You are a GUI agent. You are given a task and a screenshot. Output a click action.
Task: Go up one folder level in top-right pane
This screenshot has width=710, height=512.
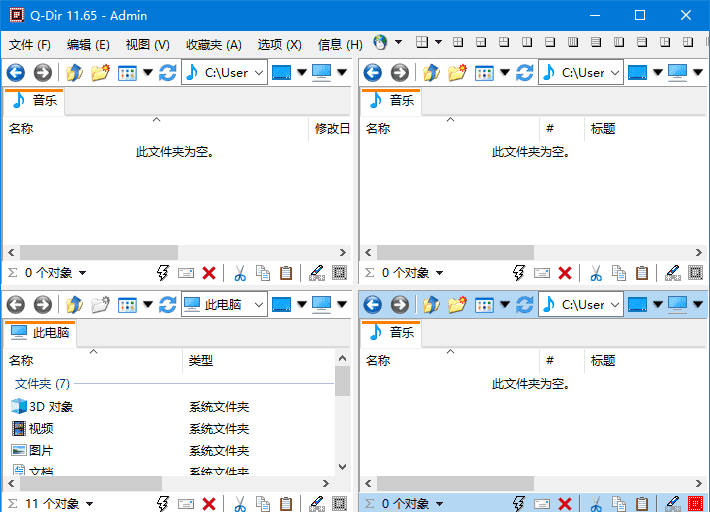click(x=431, y=72)
